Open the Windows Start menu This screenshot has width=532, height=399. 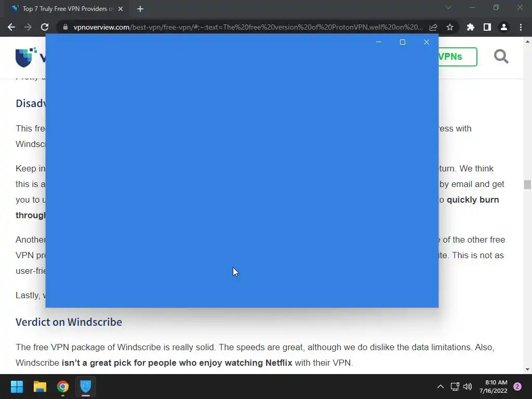pyautogui.click(x=17, y=387)
